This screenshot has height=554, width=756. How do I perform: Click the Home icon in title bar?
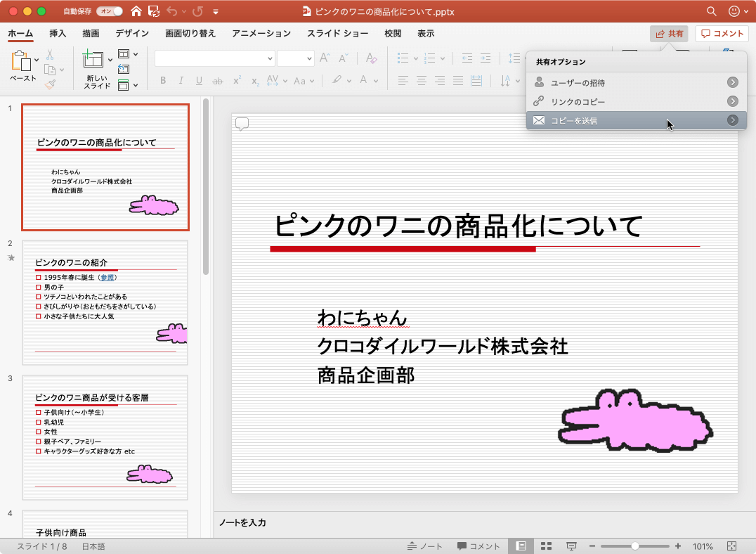pyautogui.click(x=136, y=11)
